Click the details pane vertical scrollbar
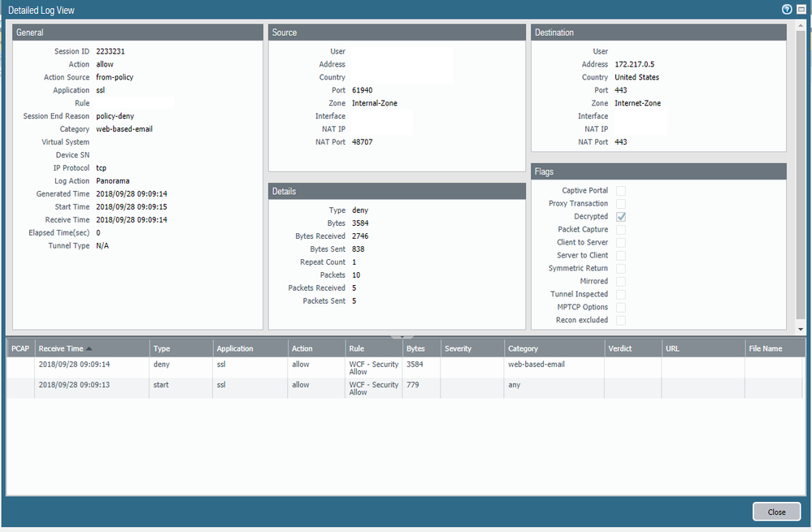812x532 pixels. [801, 162]
